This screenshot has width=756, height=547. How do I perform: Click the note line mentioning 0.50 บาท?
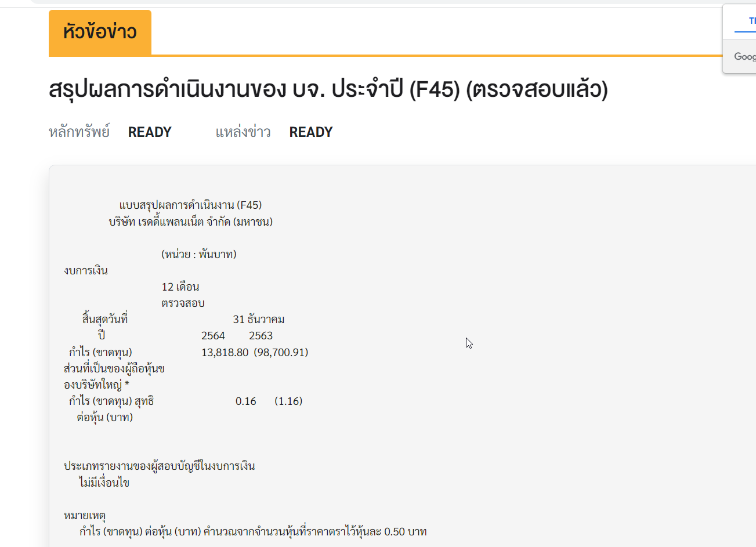(253, 531)
